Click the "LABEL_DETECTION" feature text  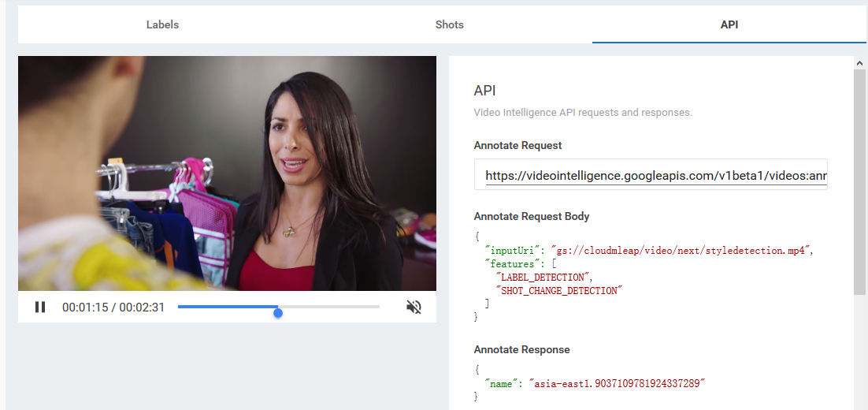point(543,277)
